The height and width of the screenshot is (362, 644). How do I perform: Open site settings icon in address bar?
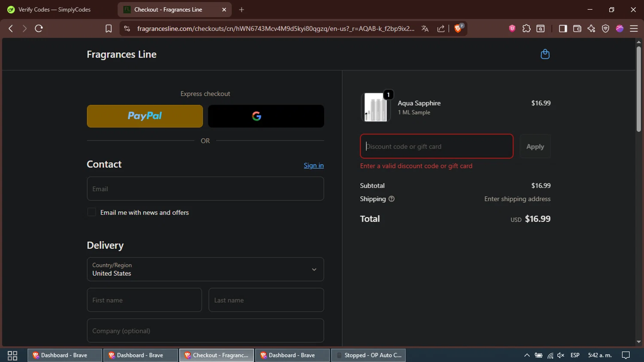[127, 28]
